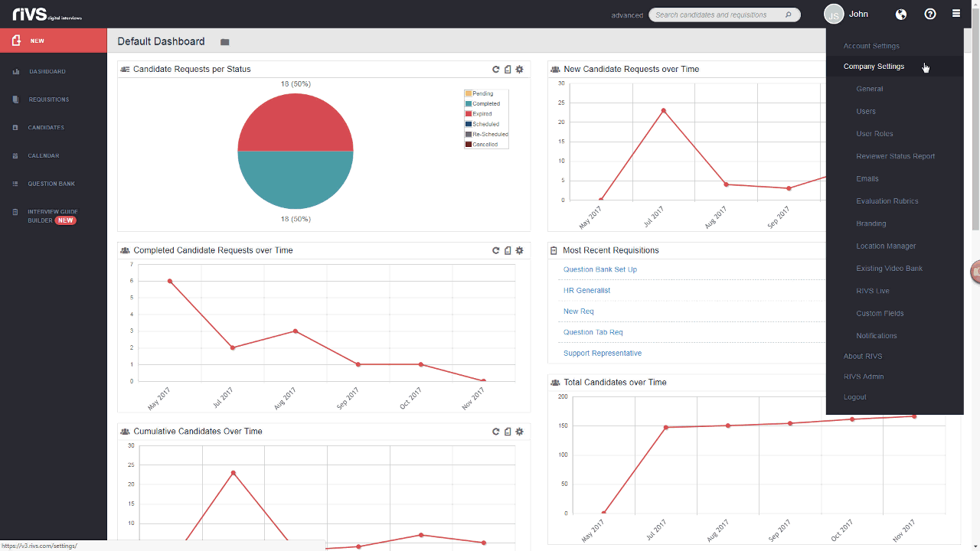
Task: Select Branding from the menu
Action: pyautogui.click(x=871, y=223)
